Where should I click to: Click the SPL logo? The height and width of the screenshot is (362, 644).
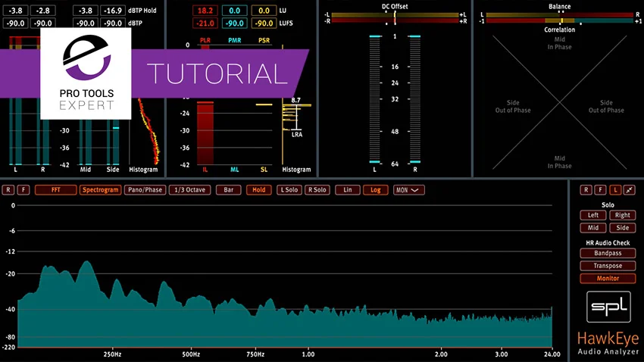click(608, 307)
